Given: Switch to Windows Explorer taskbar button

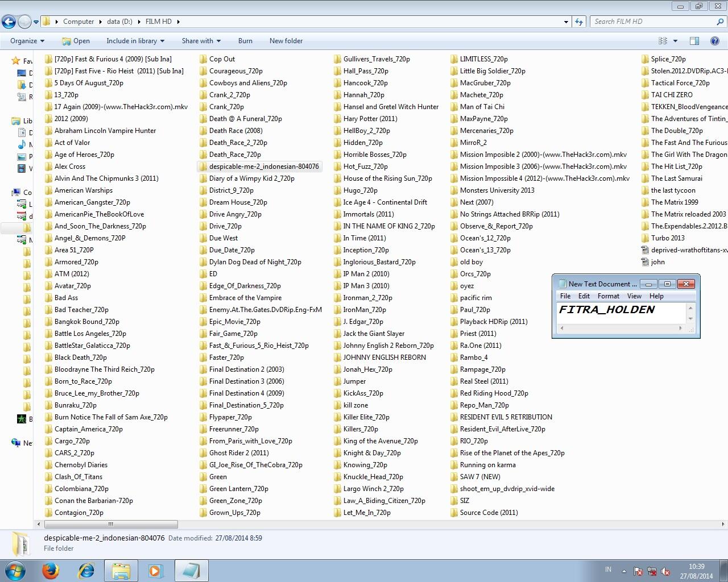Looking at the screenshot, I should tap(121, 571).
